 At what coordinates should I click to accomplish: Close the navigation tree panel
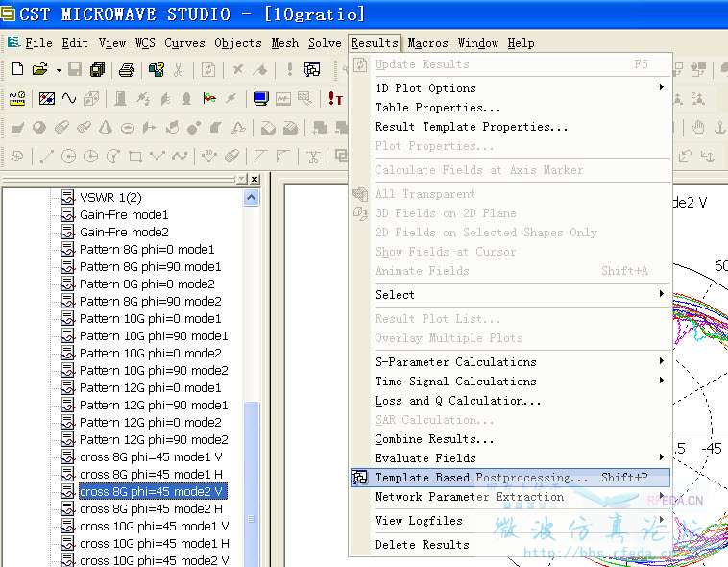click(255, 179)
